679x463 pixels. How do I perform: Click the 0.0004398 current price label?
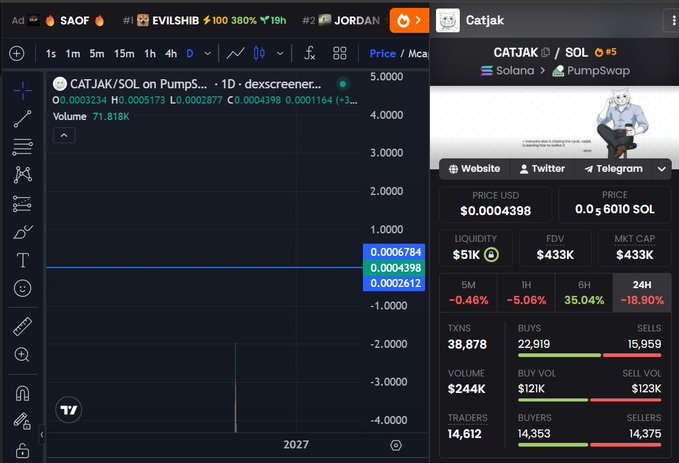[x=394, y=268]
